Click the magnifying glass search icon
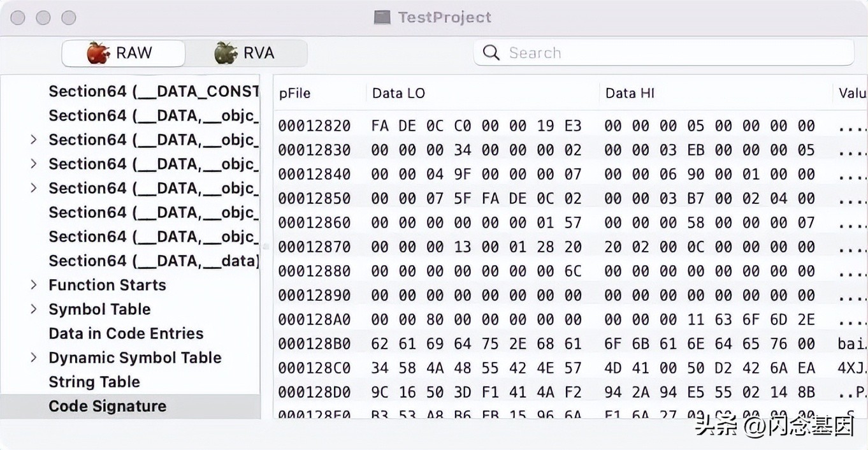The height and width of the screenshot is (450, 868). (x=491, y=53)
